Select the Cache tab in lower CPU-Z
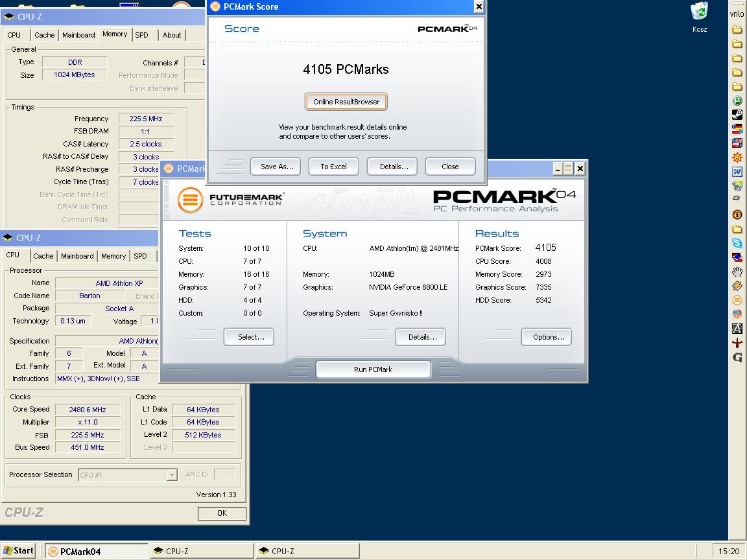Image resolution: width=747 pixels, height=560 pixels. point(43,256)
